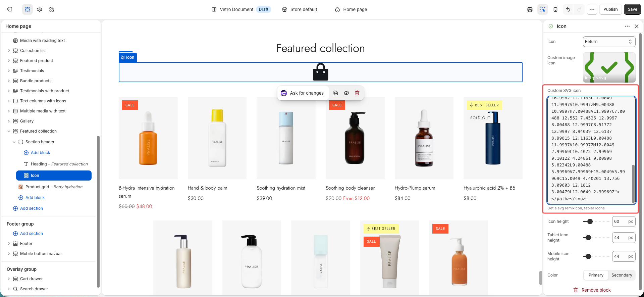The height and width of the screenshot is (297, 644).
Task: Expand the Collection list section
Action: tap(9, 51)
